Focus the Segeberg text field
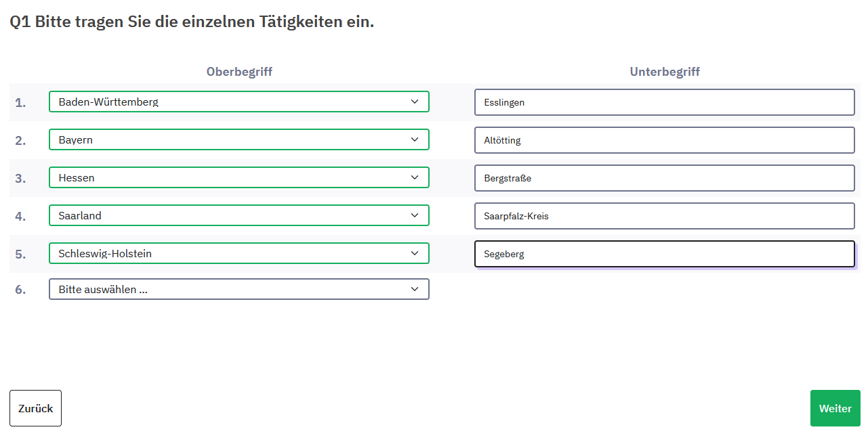 665,254
